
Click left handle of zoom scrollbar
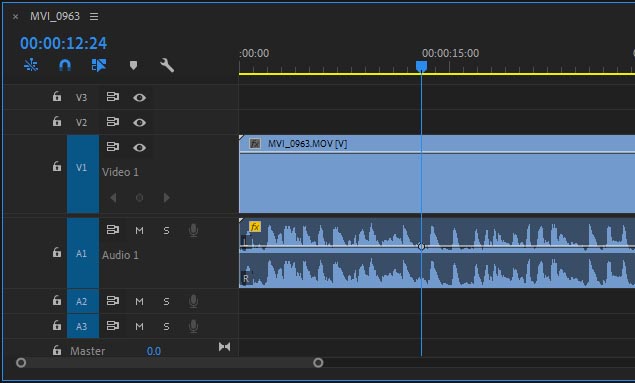point(21,363)
